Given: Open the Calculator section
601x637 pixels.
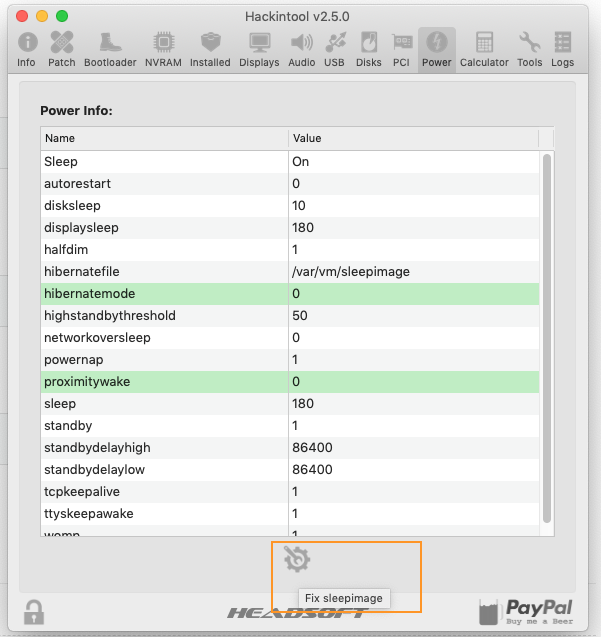Looking at the screenshot, I should (484, 50).
